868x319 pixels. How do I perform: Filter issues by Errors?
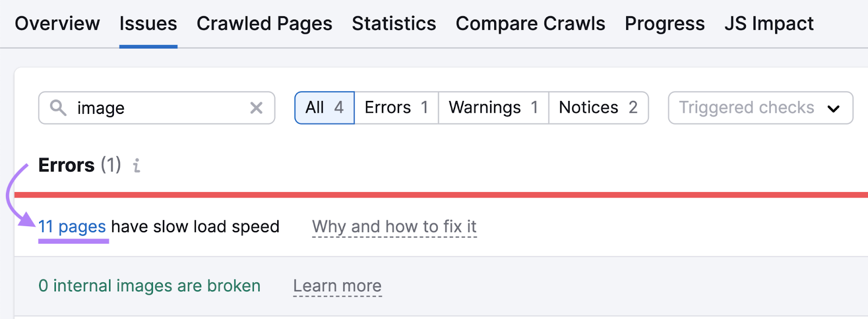[x=395, y=107]
